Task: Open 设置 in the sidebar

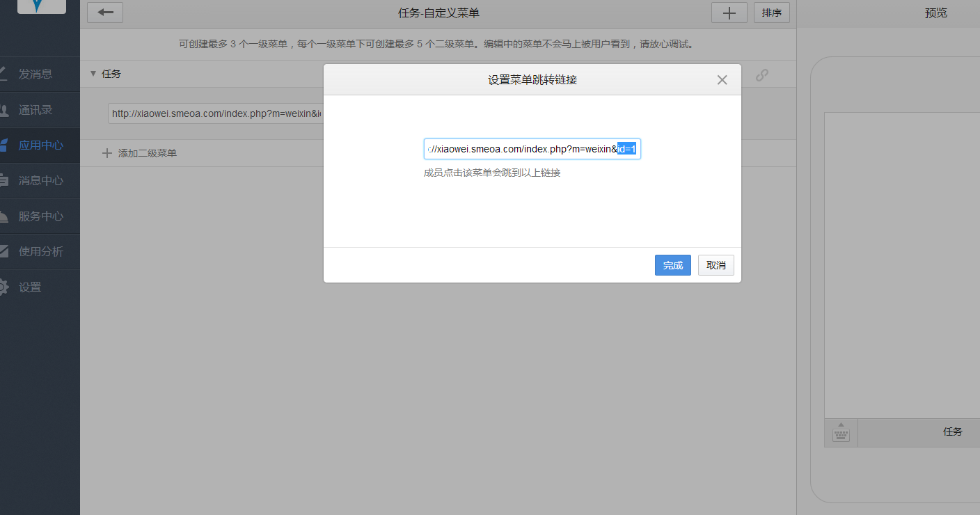Action: (40, 287)
